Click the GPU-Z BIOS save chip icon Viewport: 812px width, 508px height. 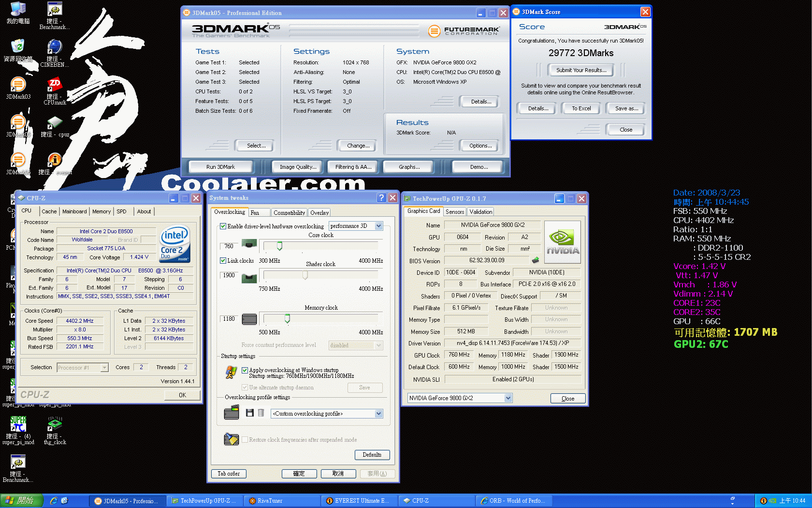[536, 260]
